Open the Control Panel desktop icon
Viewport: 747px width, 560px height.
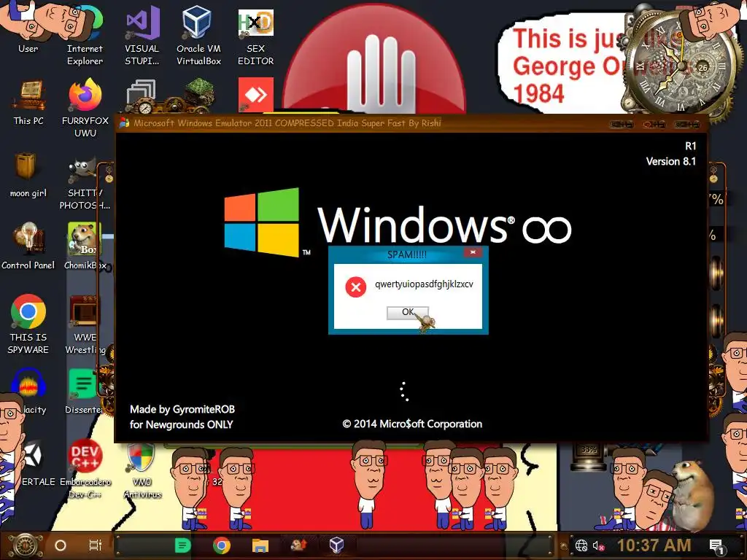[x=28, y=246]
